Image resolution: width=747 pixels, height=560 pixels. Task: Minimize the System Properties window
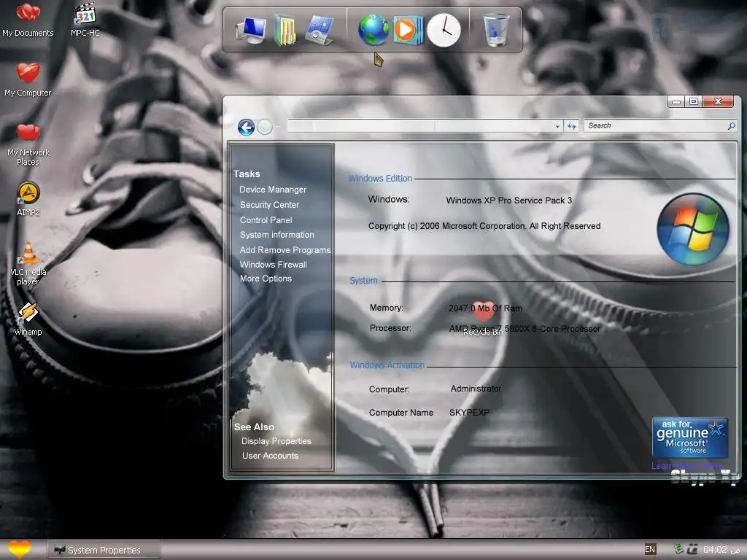[676, 101]
